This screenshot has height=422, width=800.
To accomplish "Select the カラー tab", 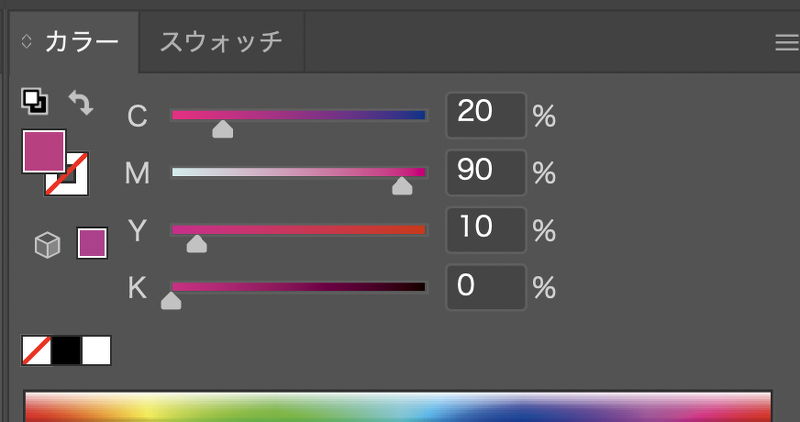I will pos(80,42).
